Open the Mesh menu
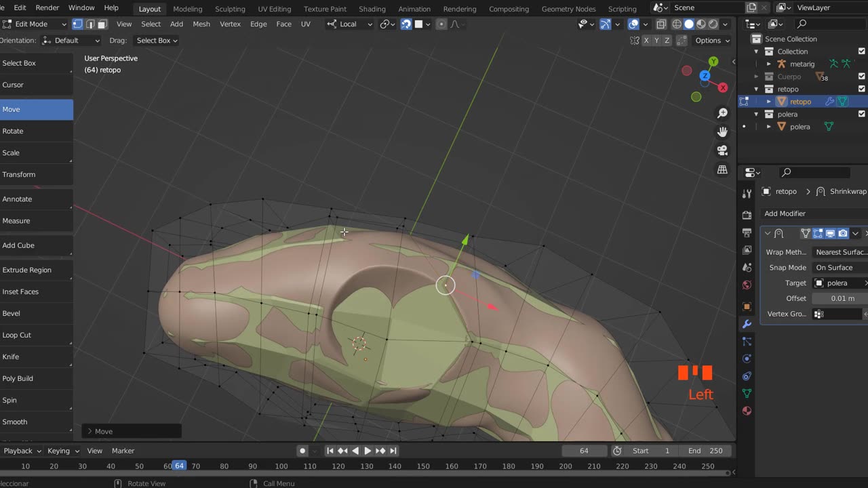Screen dimensions: 868x488 [x=201, y=24]
